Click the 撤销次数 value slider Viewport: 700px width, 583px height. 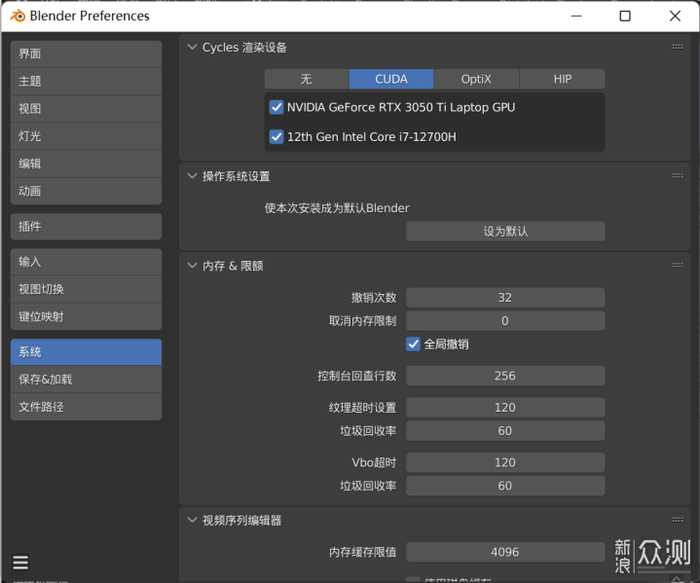(x=505, y=297)
